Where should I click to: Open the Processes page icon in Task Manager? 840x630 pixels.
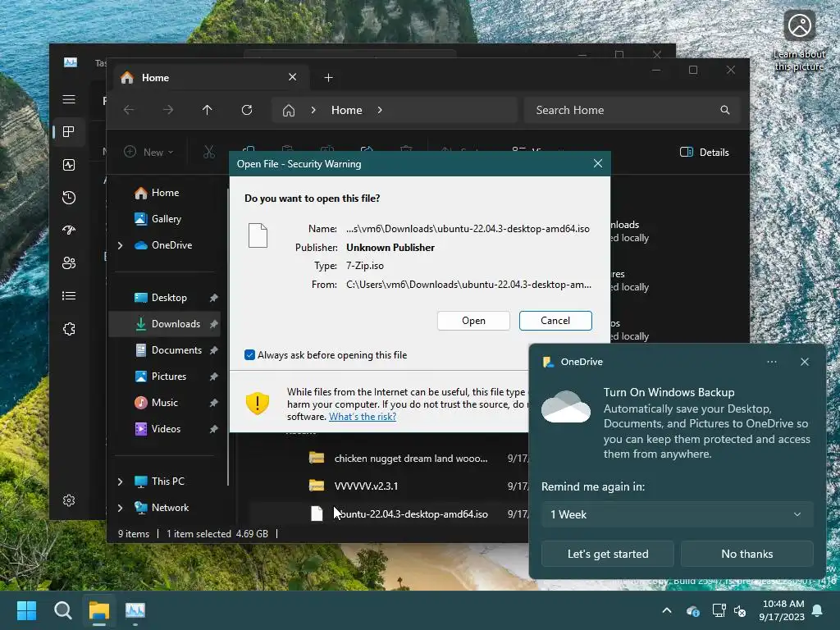[69, 132]
